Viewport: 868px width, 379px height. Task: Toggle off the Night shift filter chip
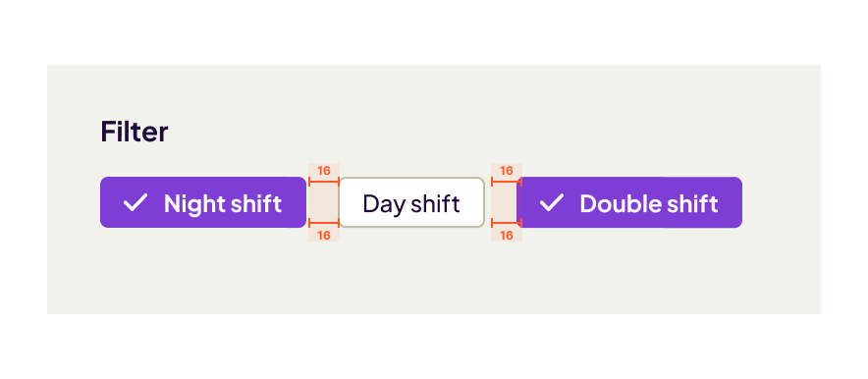(203, 202)
